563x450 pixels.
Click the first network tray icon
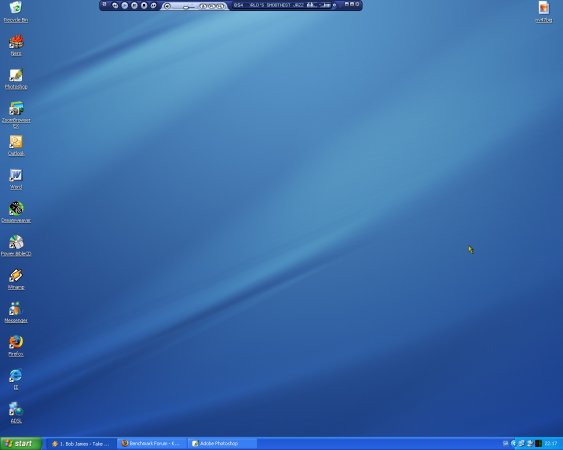[x=521, y=444]
